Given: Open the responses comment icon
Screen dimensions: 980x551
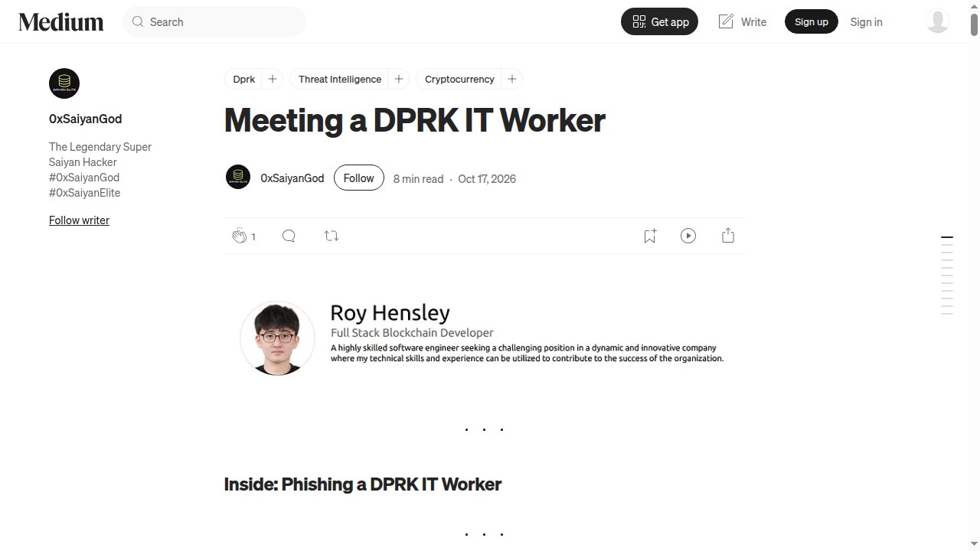Looking at the screenshot, I should click(x=289, y=236).
